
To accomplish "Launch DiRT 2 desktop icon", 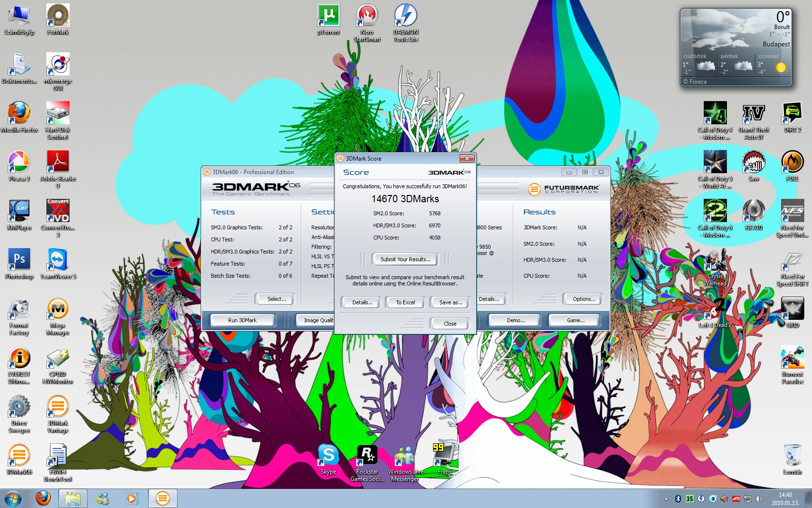I will coord(793,117).
